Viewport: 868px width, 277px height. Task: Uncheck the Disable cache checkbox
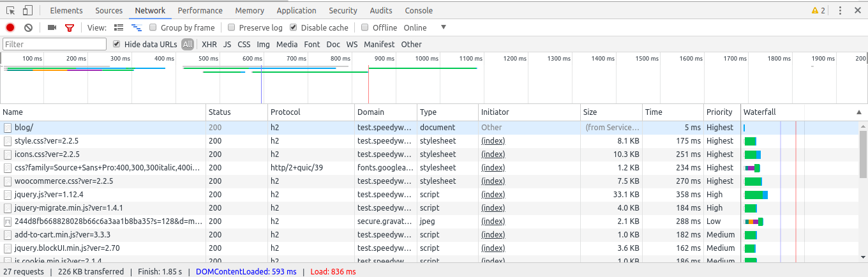tap(294, 27)
